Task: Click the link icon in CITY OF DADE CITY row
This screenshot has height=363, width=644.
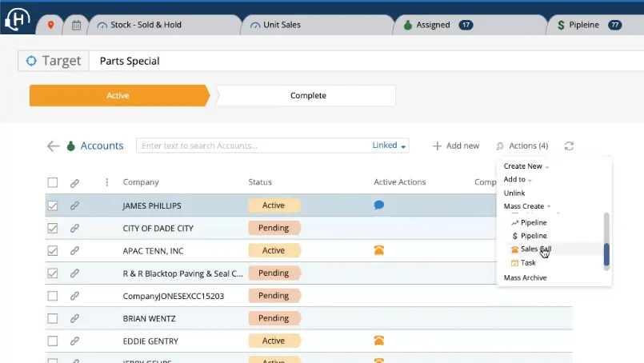Action: click(74, 228)
